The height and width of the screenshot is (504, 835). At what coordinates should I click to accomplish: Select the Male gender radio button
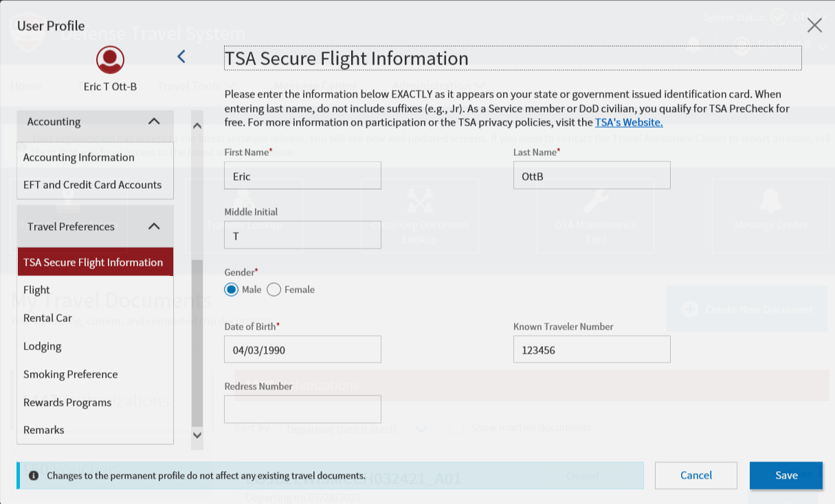(232, 290)
